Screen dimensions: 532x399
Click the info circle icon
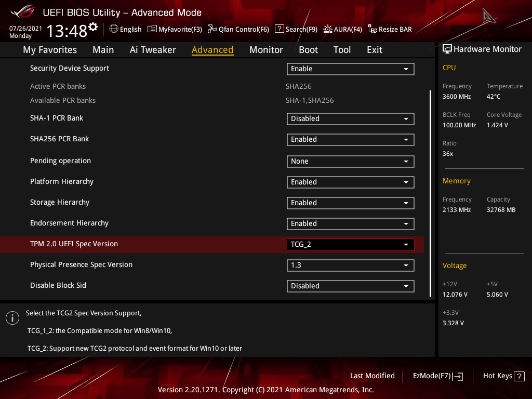tap(12, 318)
